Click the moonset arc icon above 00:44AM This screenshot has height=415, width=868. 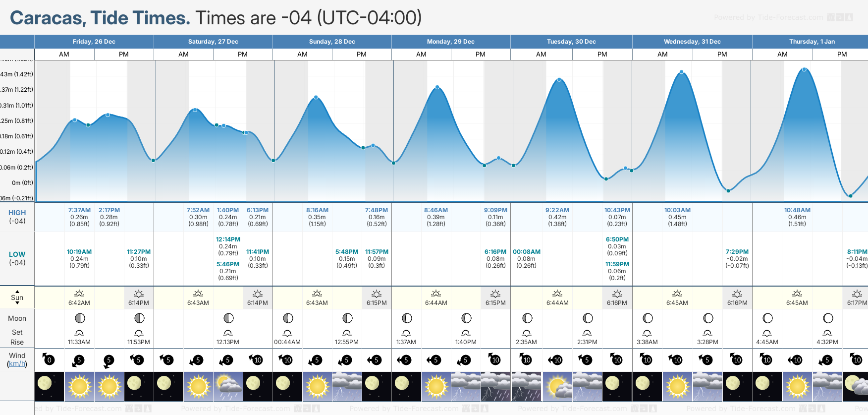coord(287,333)
